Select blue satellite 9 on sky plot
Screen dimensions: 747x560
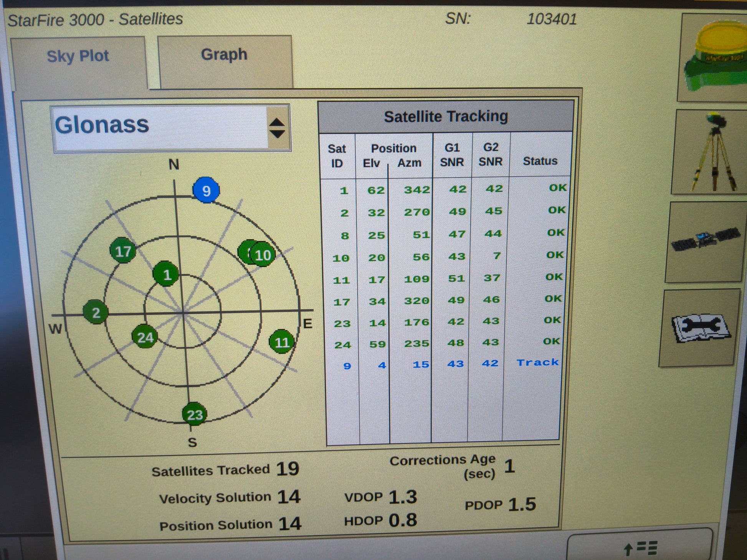[x=206, y=190]
